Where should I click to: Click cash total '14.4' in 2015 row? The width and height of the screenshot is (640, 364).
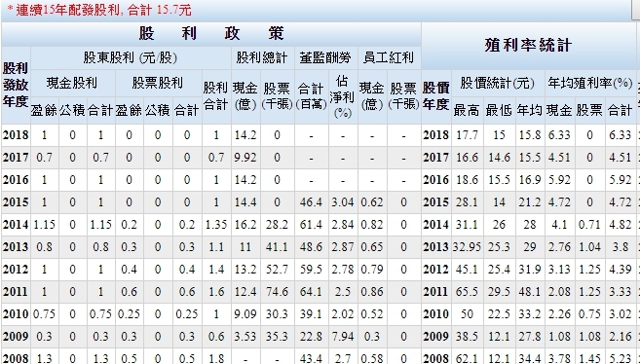click(x=245, y=202)
